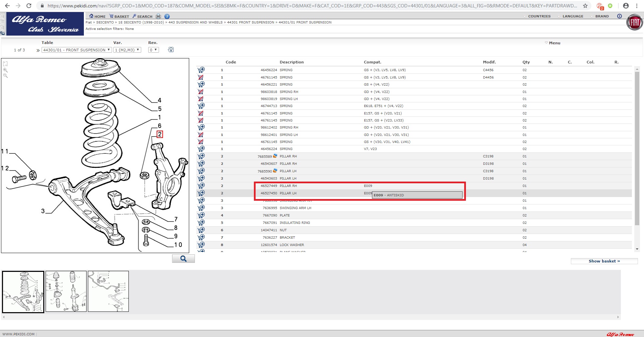Viewport: 644px width, 337px height.
Task: Add part 7636995 Swinging Arm LH to basket
Action: pyautogui.click(x=201, y=208)
